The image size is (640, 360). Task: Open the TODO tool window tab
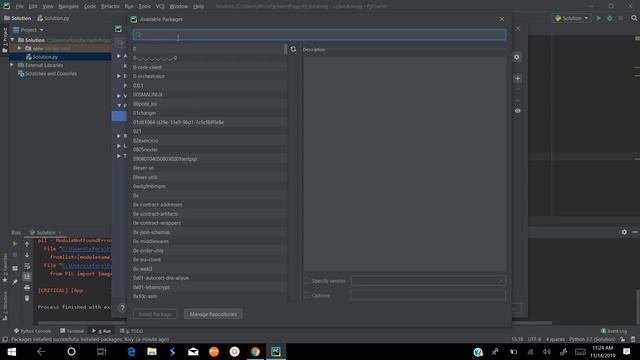click(131, 331)
